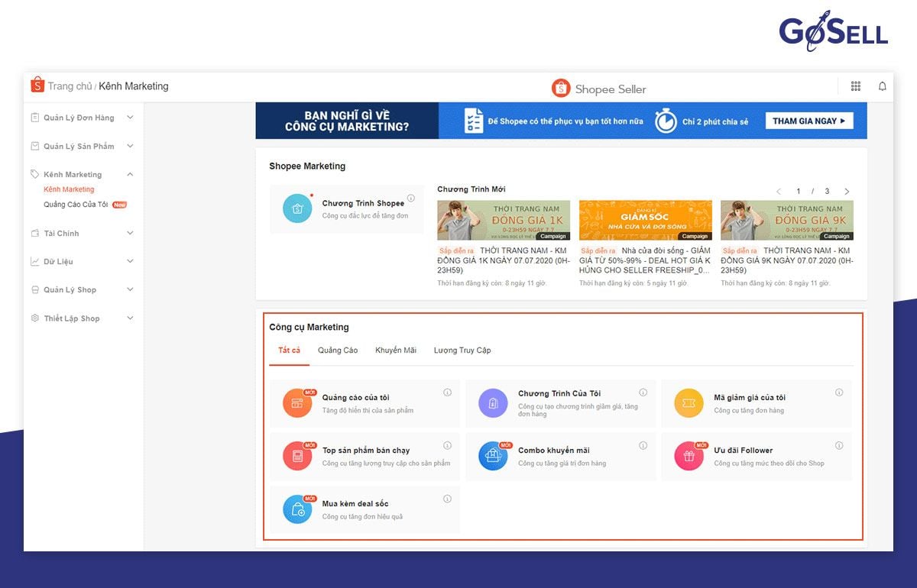Expand Quản Lý Shop chevron
Screen dimensions: 917x588
130,289
